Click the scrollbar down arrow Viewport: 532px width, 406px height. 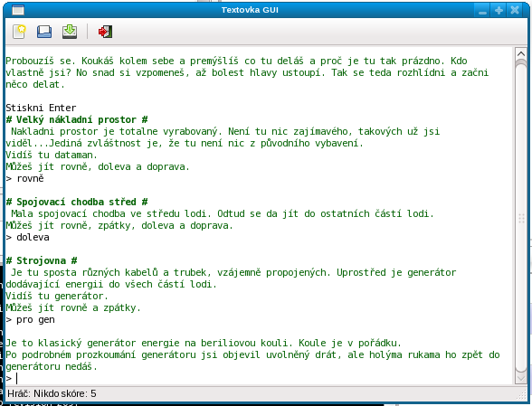[520, 379]
